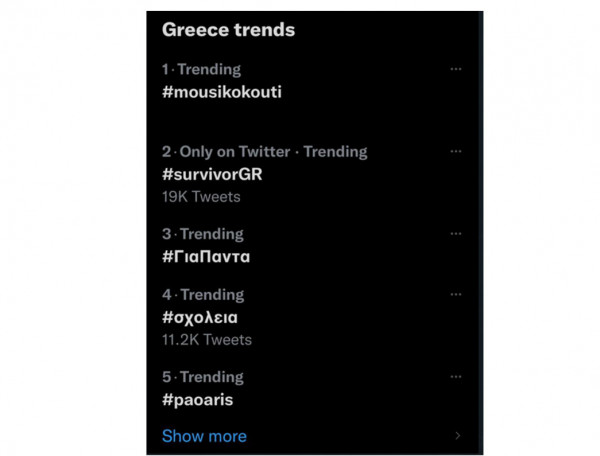Select the '3 · Trending' rank label
This screenshot has height=456, width=600.
[x=203, y=234]
